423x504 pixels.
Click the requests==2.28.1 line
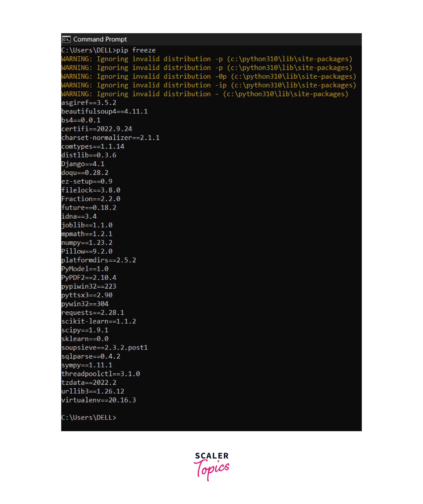[93, 312]
